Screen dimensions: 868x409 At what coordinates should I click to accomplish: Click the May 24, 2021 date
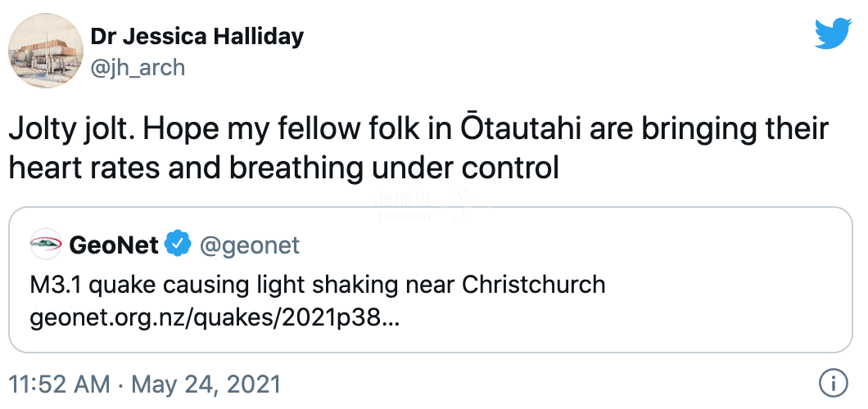206,384
